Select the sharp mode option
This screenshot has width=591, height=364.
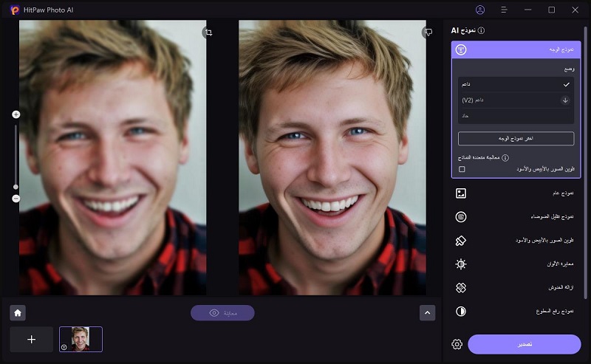[516, 116]
